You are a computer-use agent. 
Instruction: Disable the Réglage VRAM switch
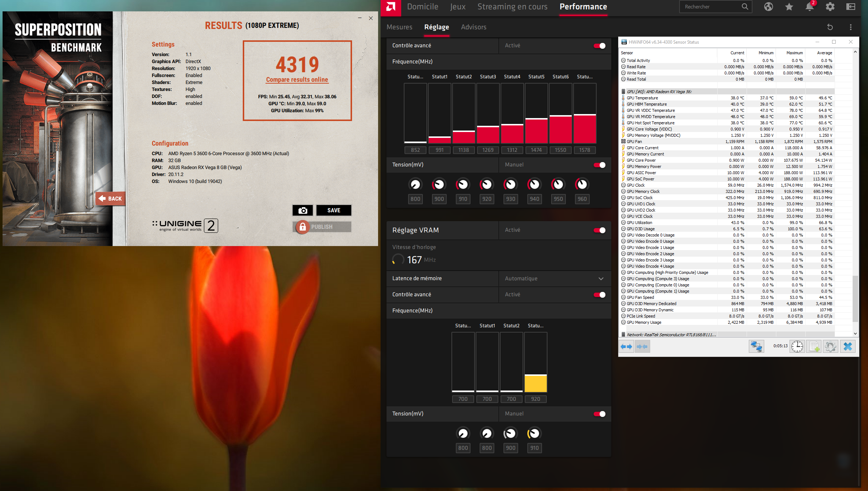coord(600,230)
